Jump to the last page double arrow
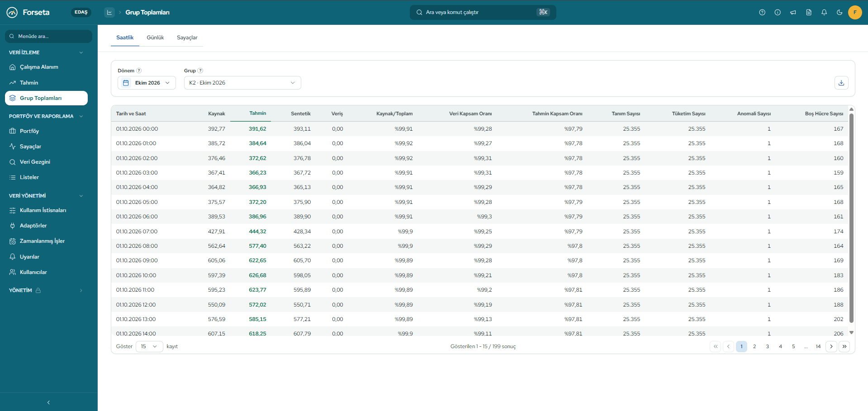Image resolution: width=868 pixels, height=411 pixels. pos(844,346)
